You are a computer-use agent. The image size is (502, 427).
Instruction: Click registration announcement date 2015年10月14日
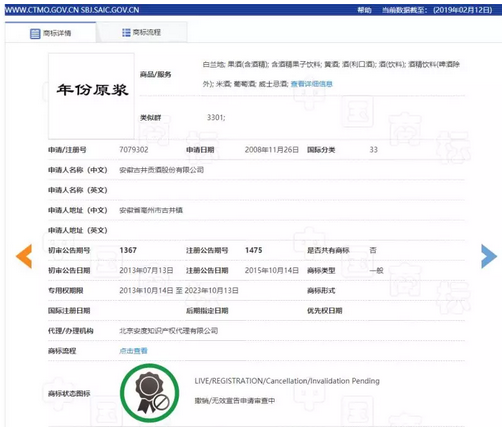tap(272, 270)
